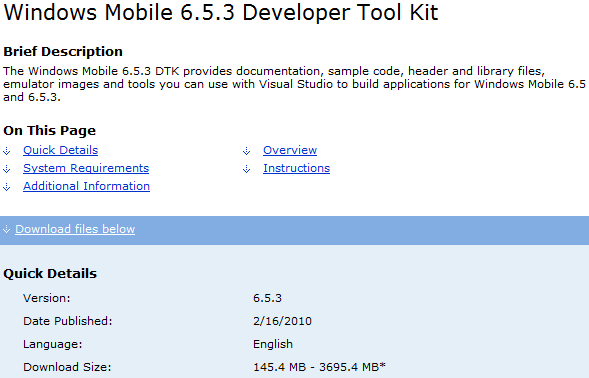Image resolution: width=589 pixels, height=378 pixels.
Task: Click the On This Page heading
Action: click(50, 130)
